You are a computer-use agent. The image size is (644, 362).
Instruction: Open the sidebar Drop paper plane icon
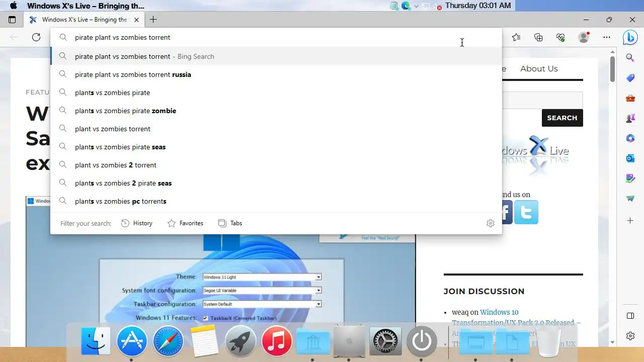[x=630, y=199]
